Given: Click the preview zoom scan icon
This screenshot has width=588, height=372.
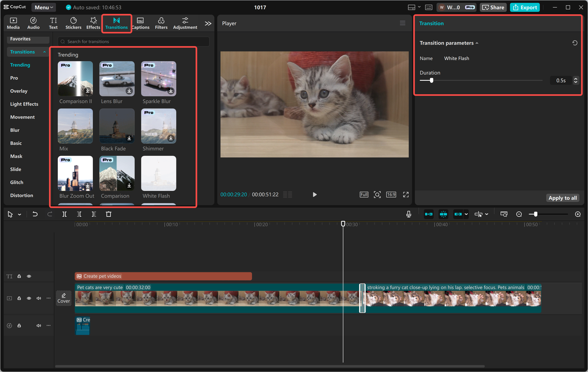Looking at the screenshot, I should (x=377, y=195).
